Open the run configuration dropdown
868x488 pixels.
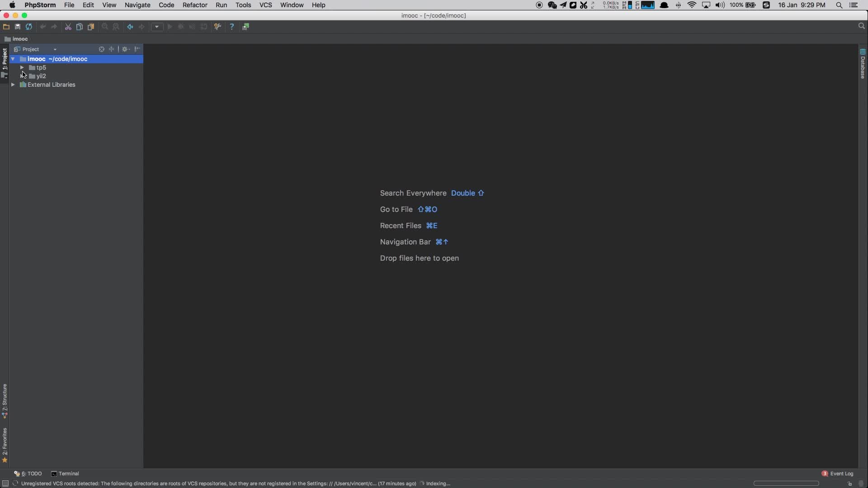coord(157,27)
